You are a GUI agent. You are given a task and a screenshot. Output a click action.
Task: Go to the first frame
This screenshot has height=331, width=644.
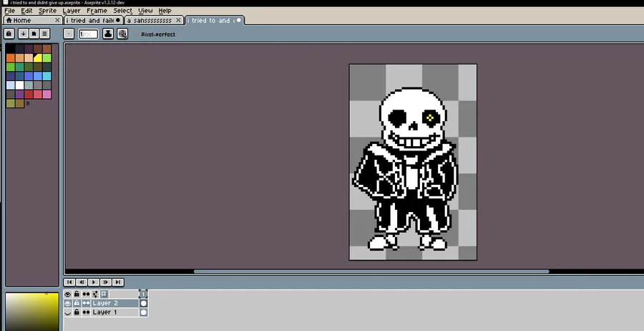pos(69,282)
